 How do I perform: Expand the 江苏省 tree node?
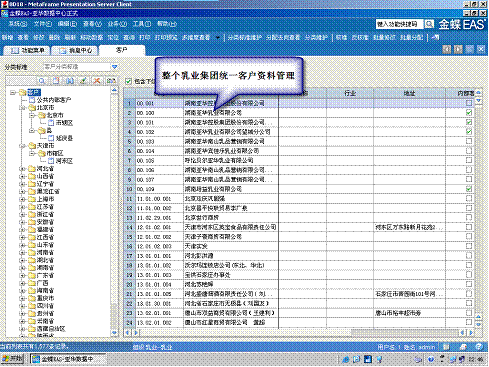23,207
